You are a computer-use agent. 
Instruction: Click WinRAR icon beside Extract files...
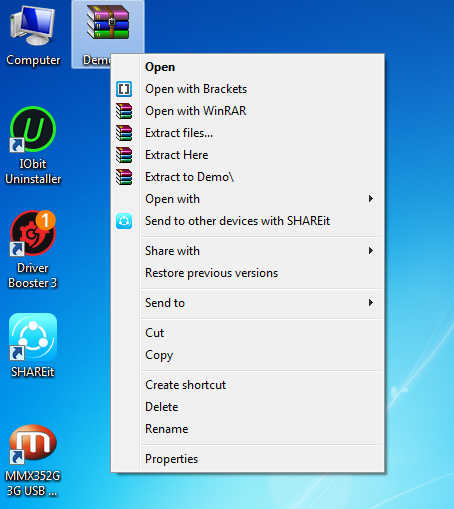(124, 133)
